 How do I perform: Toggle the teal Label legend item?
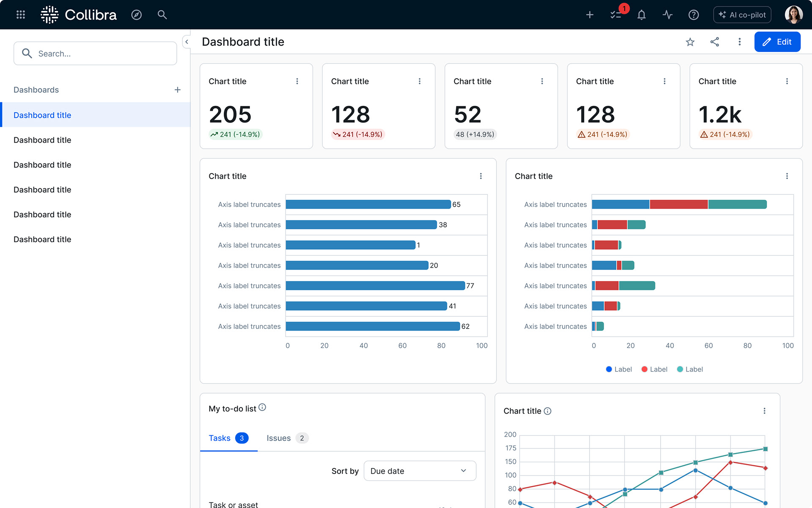click(690, 369)
